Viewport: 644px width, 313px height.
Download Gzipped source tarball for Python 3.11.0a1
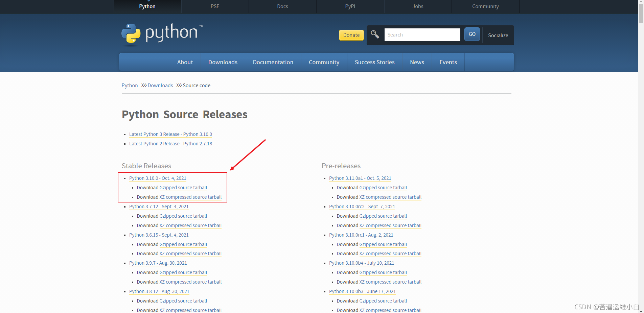click(x=383, y=188)
